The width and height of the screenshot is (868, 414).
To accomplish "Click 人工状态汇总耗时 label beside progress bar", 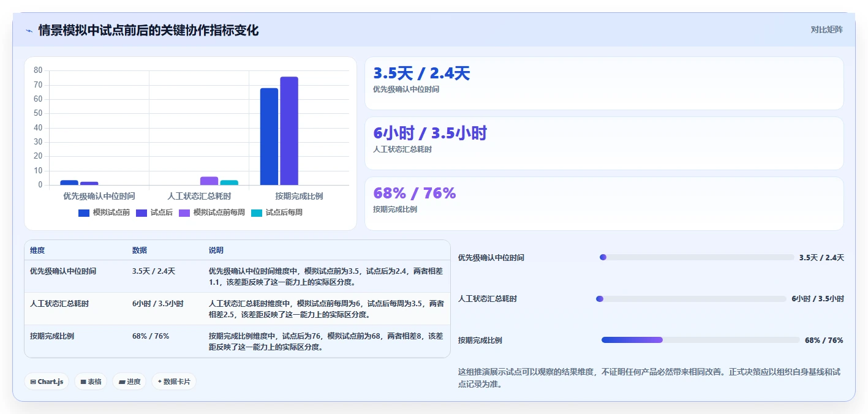I will pyautogui.click(x=488, y=299).
